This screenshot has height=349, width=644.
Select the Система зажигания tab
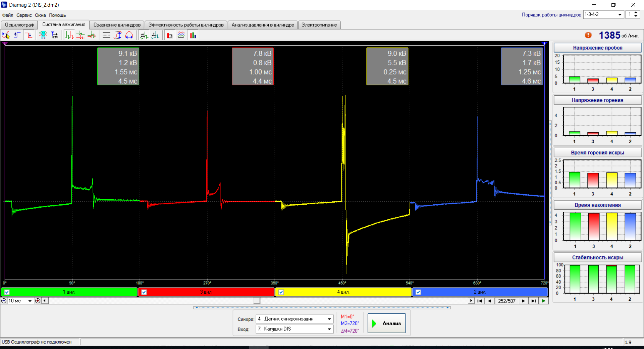point(64,24)
